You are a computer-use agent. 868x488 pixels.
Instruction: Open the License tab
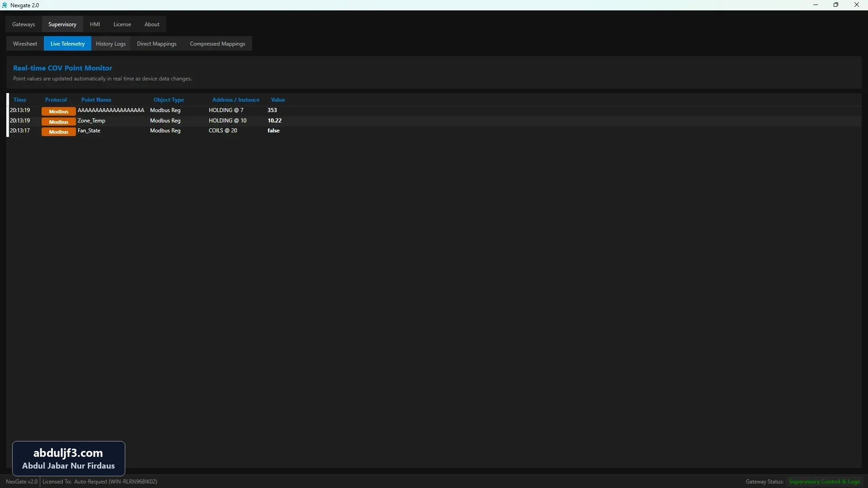[x=122, y=24]
